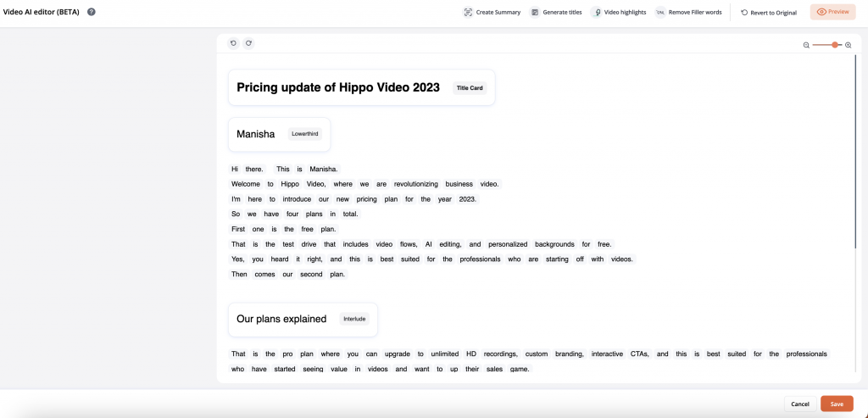Open the Preview with eye icon

[x=832, y=12]
